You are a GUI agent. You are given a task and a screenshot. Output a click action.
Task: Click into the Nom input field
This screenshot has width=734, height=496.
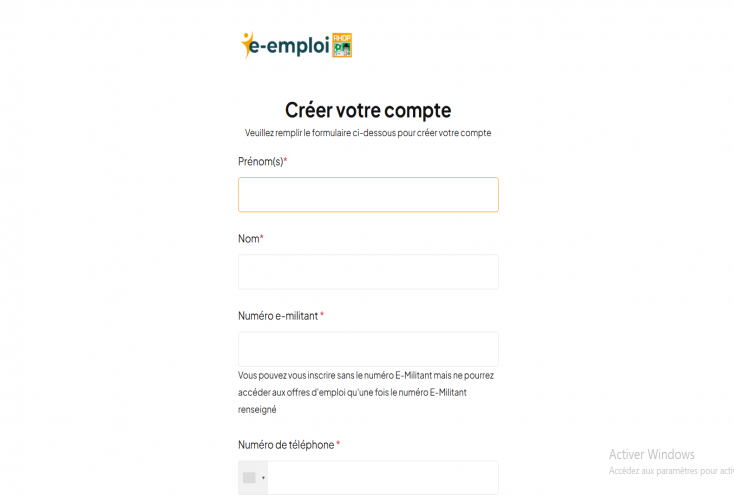tap(368, 272)
